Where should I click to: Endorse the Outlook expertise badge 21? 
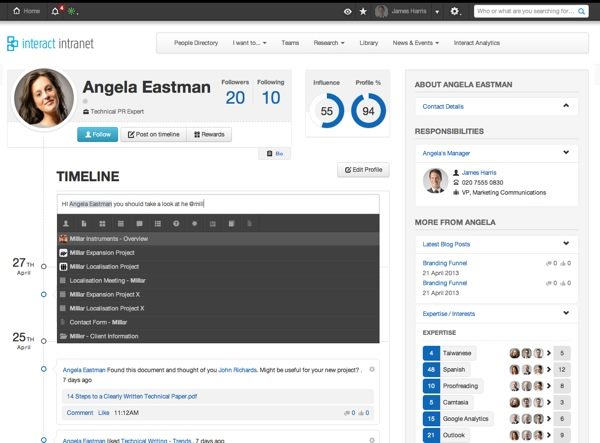(x=431, y=435)
